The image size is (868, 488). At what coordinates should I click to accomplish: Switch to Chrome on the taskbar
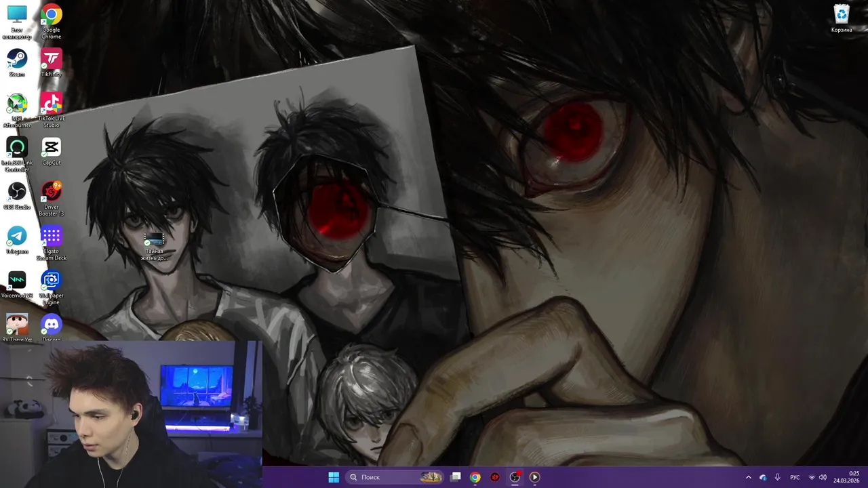475,477
